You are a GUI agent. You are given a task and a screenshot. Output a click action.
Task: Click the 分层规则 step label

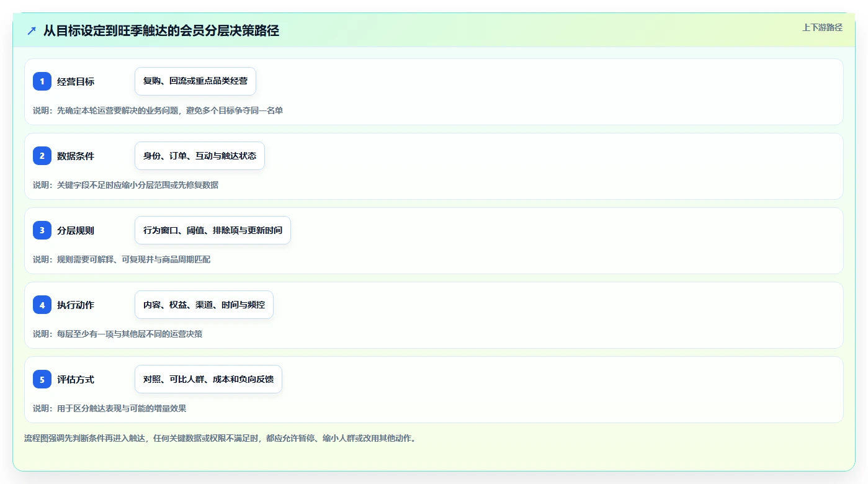click(x=76, y=230)
